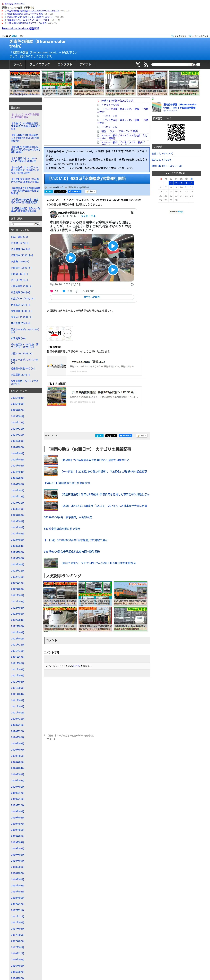This screenshot has height=980, width=210.
Task: Open the フェイスブック navigation tab
Action: (x=40, y=65)
